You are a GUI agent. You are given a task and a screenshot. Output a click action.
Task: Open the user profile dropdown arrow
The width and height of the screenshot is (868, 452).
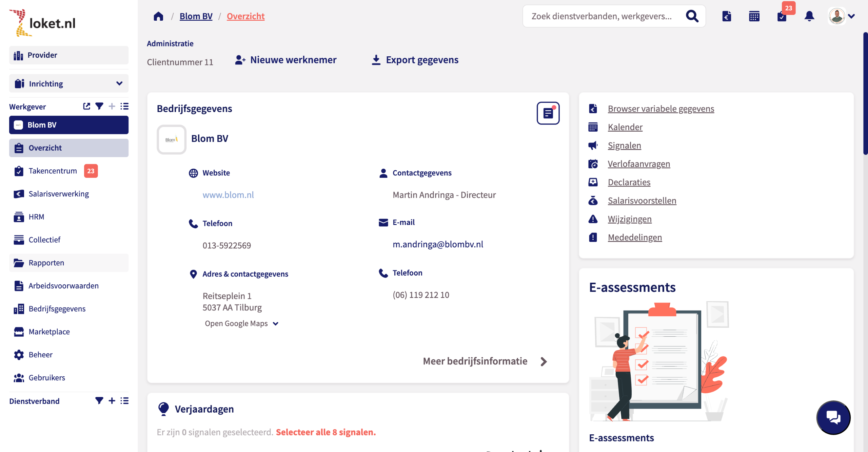coord(851,16)
